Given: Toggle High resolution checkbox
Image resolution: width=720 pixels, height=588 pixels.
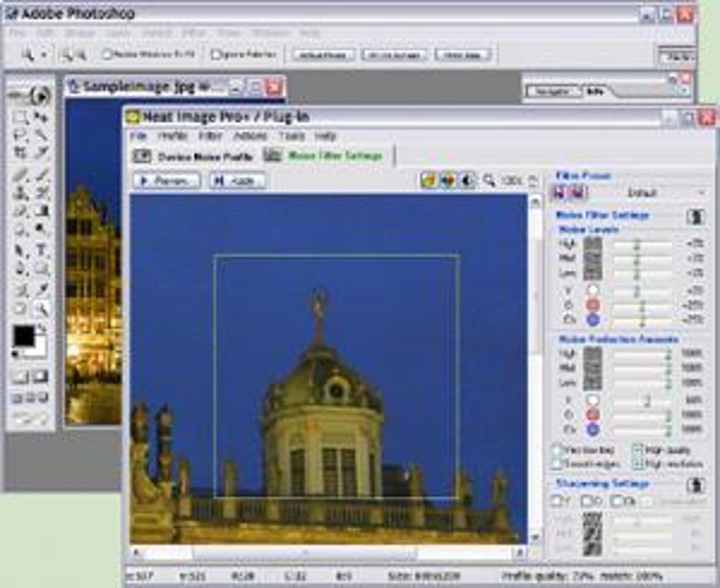Looking at the screenshot, I should tap(638, 464).
